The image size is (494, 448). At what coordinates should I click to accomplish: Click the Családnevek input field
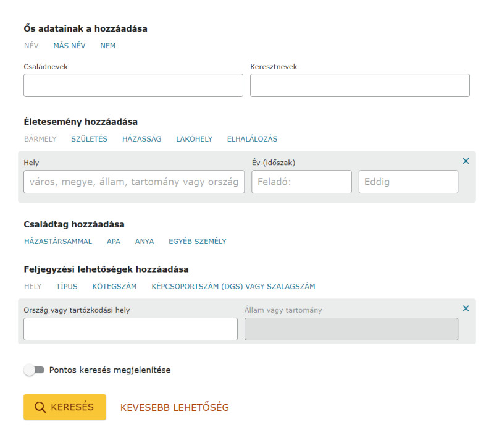point(133,85)
